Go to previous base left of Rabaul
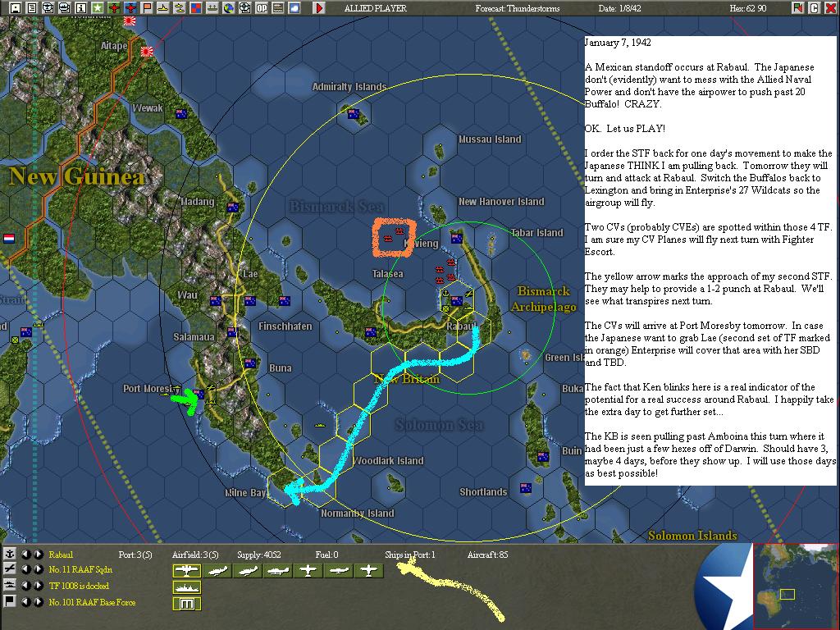Screen dimensions: 840x630 25,554
